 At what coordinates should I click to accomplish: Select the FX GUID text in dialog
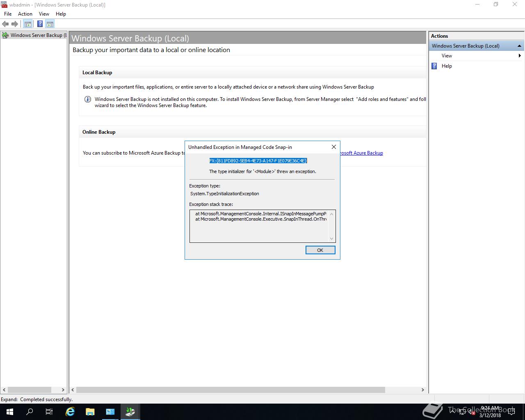tap(258, 161)
